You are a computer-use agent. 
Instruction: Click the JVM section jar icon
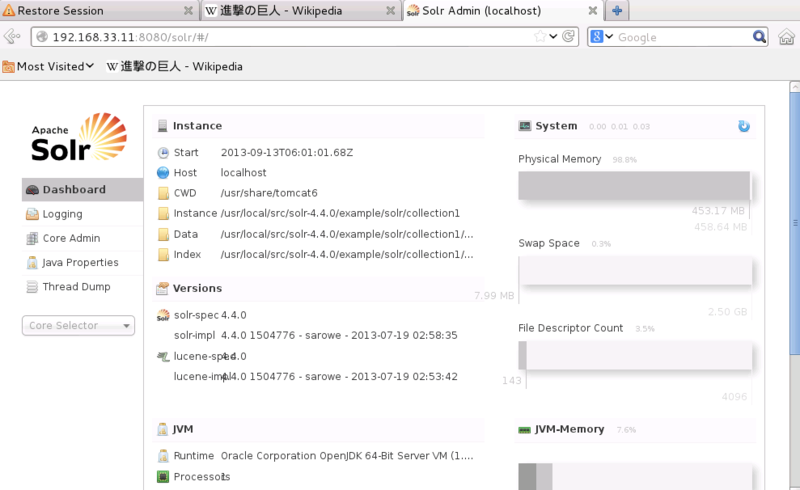pyautogui.click(x=162, y=429)
